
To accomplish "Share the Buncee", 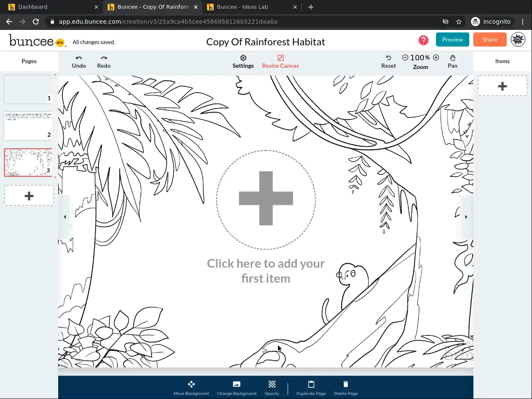I will pyautogui.click(x=490, y=39).
